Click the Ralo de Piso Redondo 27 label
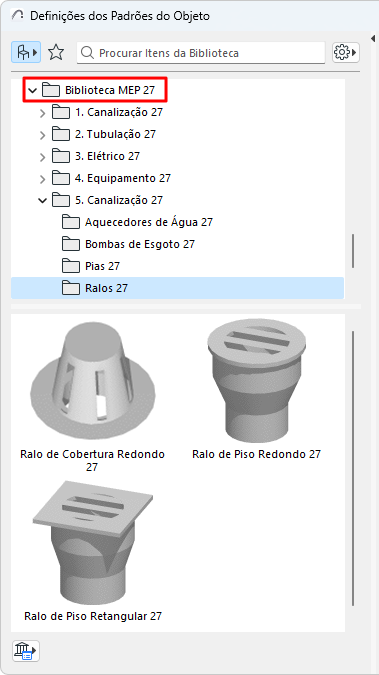 pos(257,454)
